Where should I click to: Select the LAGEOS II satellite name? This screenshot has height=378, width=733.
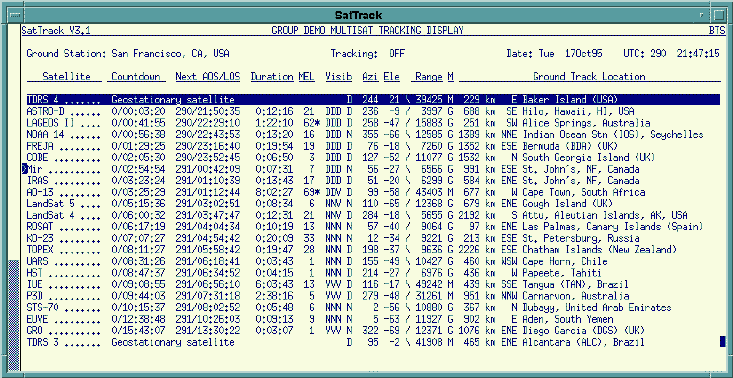point(51,123)
